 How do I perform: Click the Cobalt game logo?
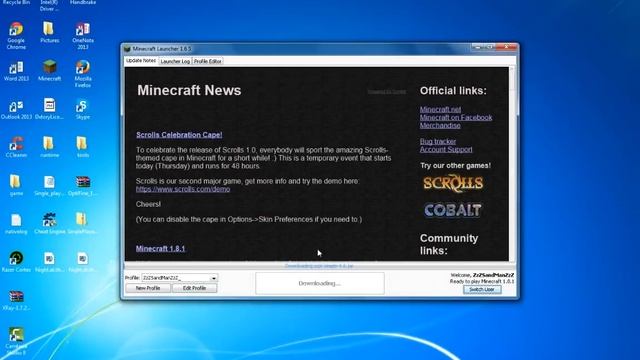[x=453, y=210]
